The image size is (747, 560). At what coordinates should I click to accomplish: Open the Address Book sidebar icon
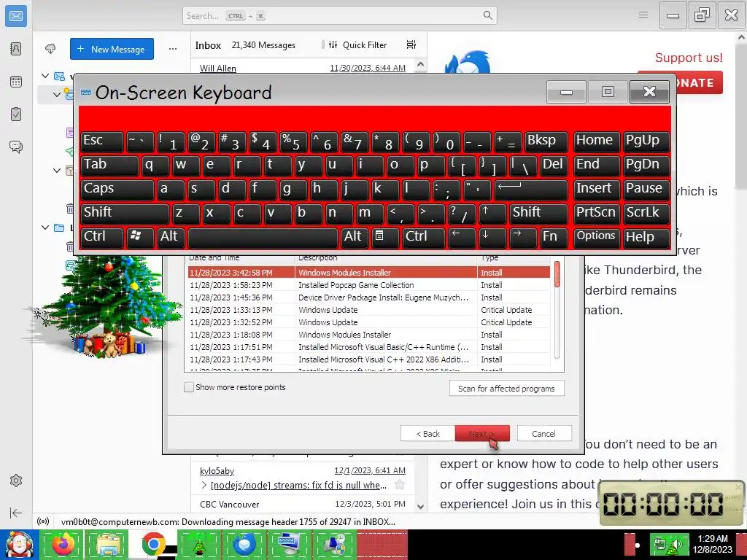(16, 49)
